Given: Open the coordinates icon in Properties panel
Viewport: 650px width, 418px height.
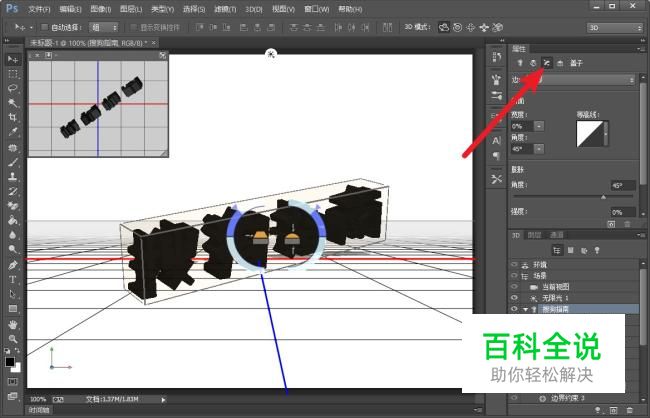Looking at the screenshot, I should point(560,63).
